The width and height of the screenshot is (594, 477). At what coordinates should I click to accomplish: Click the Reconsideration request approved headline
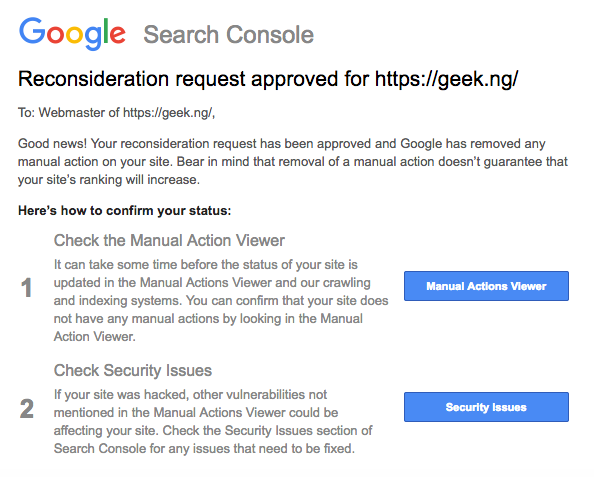[268, 80]
